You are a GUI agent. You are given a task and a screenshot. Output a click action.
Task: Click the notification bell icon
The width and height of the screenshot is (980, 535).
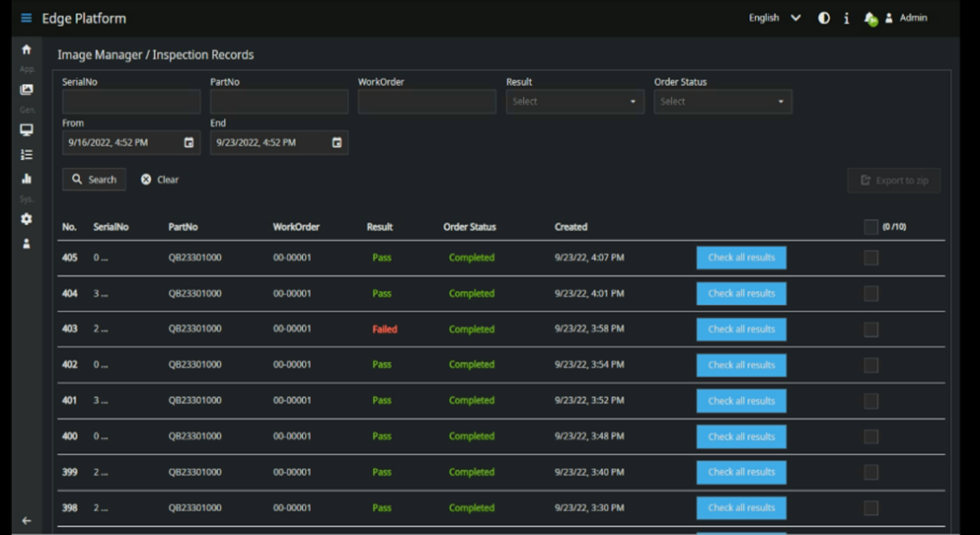869,18
